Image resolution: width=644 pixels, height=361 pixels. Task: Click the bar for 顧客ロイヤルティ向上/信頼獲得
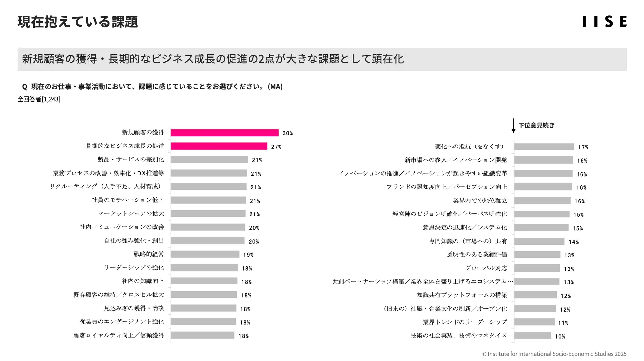pos(203,335)
